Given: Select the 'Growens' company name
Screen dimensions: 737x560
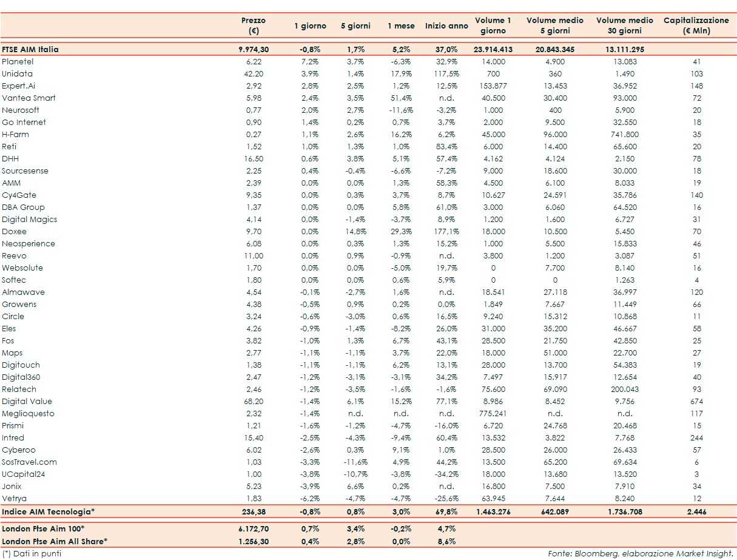Looking at the screenshot, I should (19, 304).
